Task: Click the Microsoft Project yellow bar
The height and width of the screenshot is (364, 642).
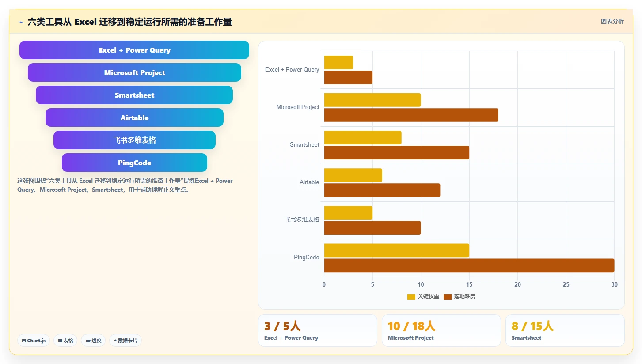Action: [372, 100]
